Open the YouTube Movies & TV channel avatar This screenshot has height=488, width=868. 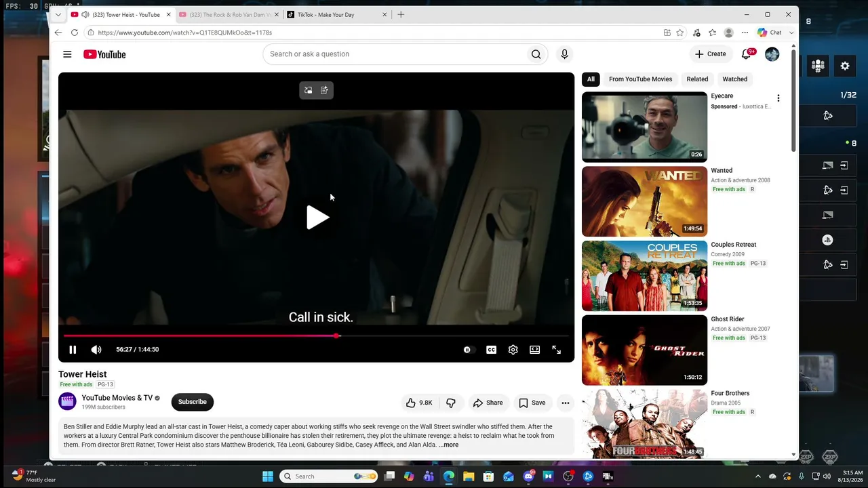click(67, 401)
